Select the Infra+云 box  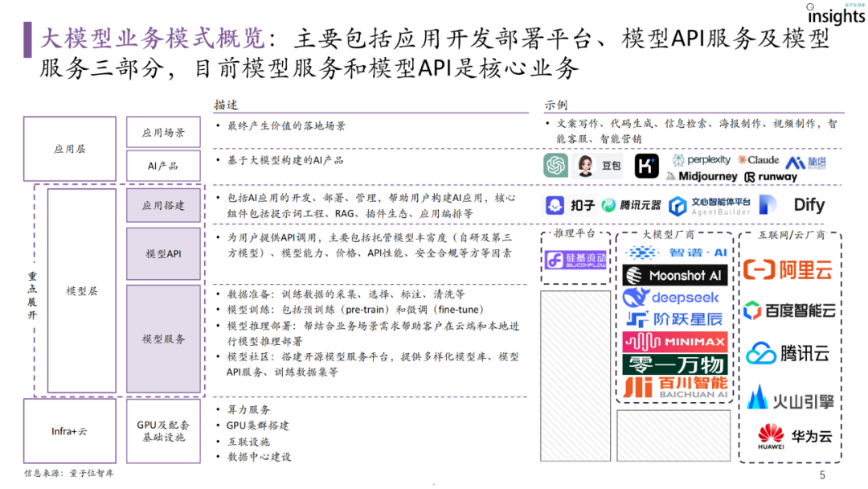[x=70, y=431]
